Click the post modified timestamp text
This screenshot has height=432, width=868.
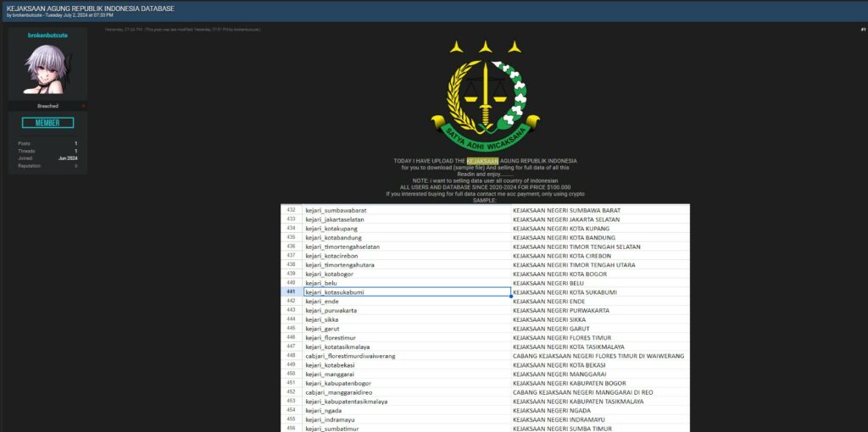202,30
